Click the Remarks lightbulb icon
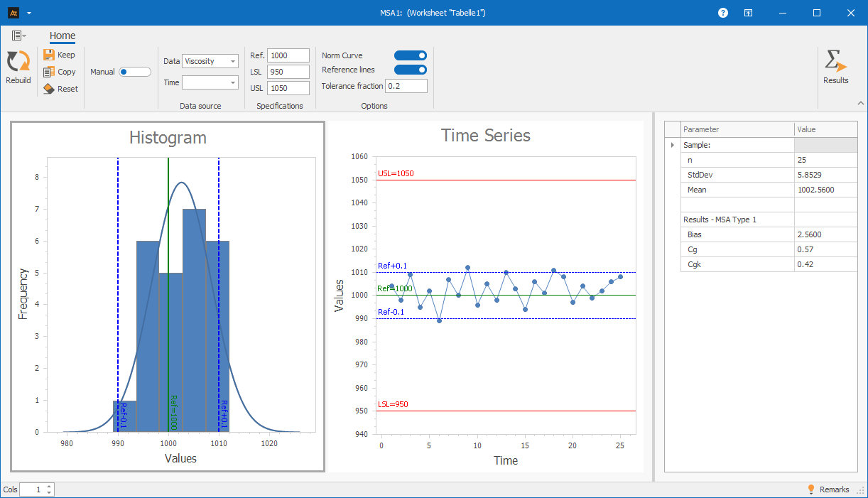Viewport: 868px width, 498px height. (812, 489)
